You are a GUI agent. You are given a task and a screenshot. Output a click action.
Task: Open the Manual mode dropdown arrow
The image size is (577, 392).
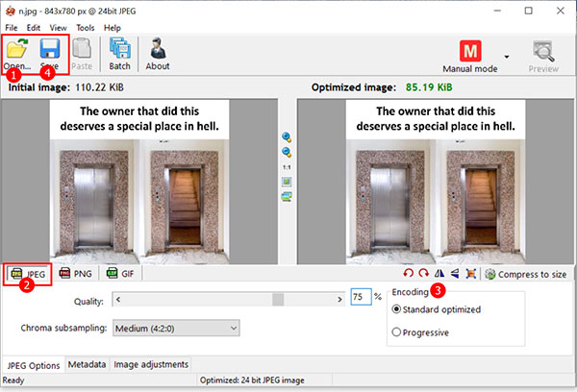[507, 57]
